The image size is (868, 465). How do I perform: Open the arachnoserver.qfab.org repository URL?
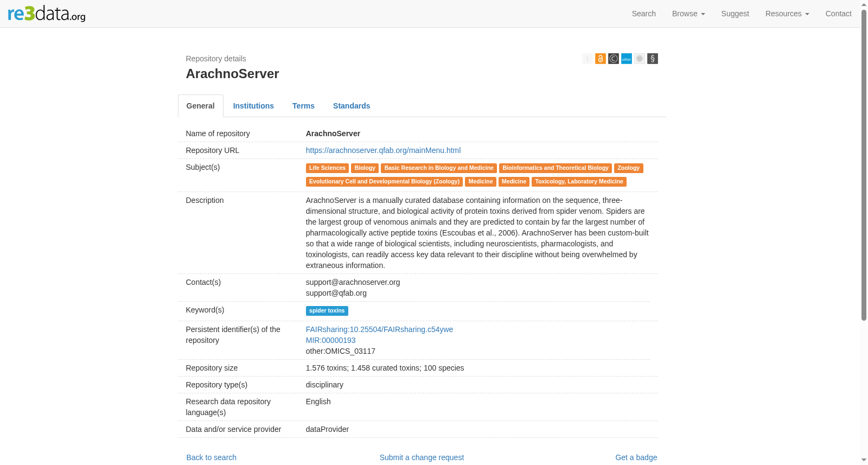coord(383,150)
